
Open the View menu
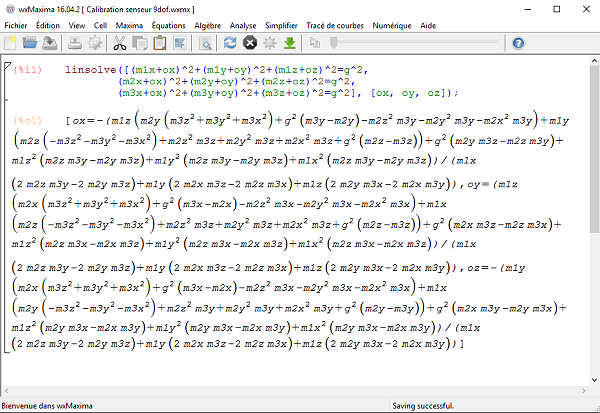pyautogui.click(x=77, y=26)
